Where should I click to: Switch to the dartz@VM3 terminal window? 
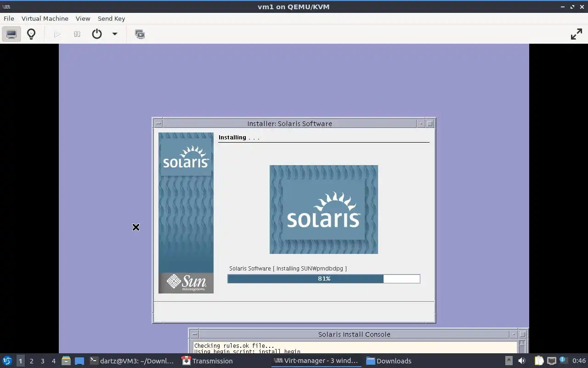[132, 361]
